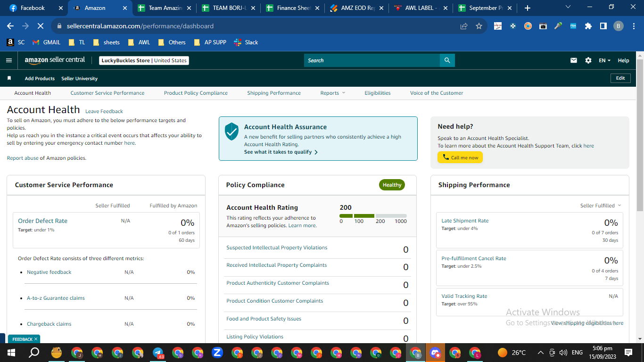Open the FBA calculator extension
644x362 pixels.
click(x=573, y=26)
